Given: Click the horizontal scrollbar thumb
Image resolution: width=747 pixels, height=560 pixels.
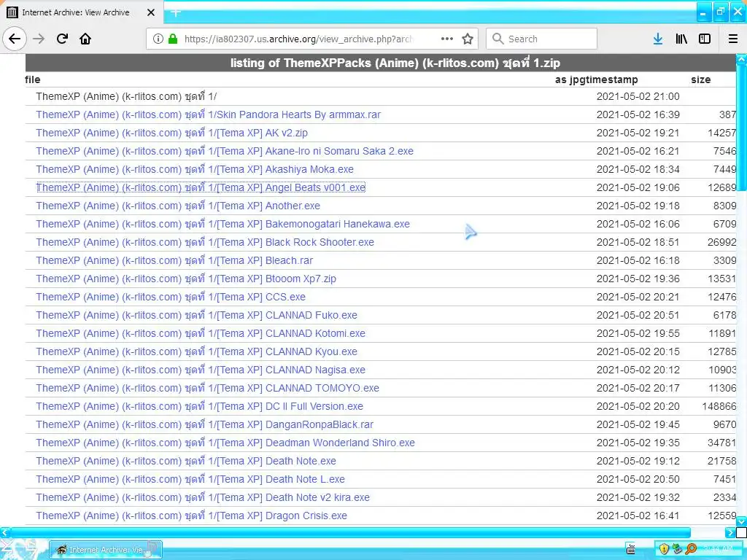Looking at the screenshot, I should (349, 532).
